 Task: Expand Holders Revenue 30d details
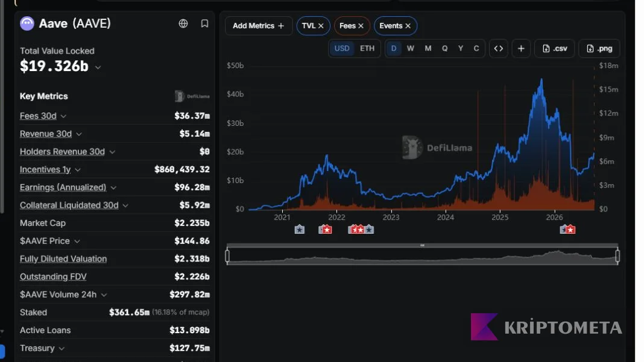pos(112,152)
